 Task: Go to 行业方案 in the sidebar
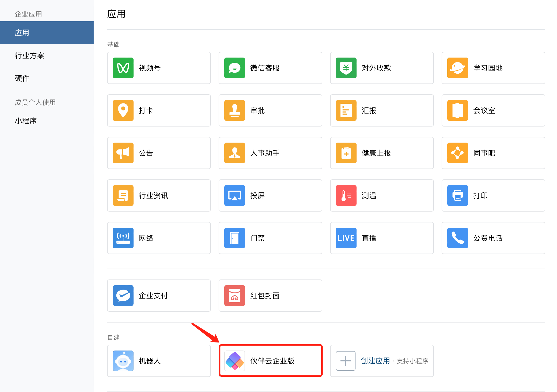(47, 55)
